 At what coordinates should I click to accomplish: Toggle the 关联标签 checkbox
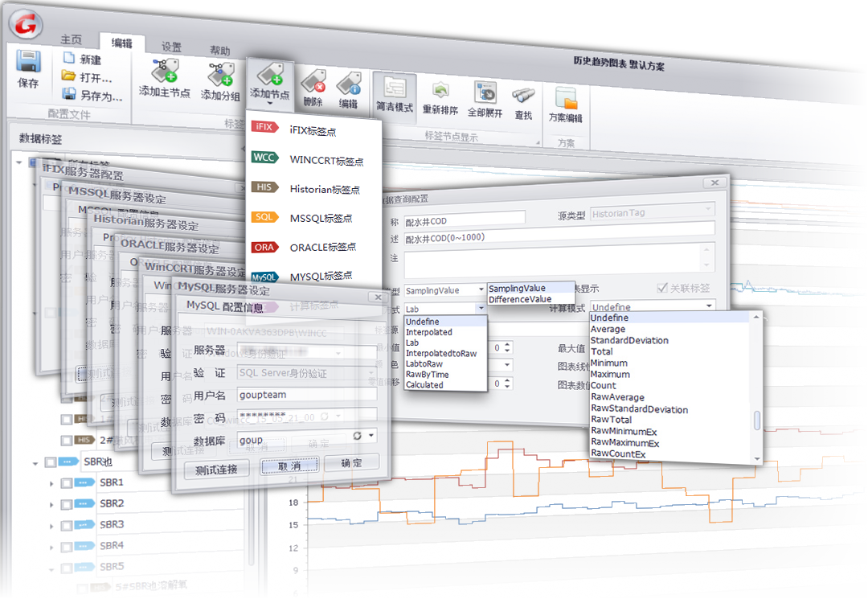(x=661, y=288)
